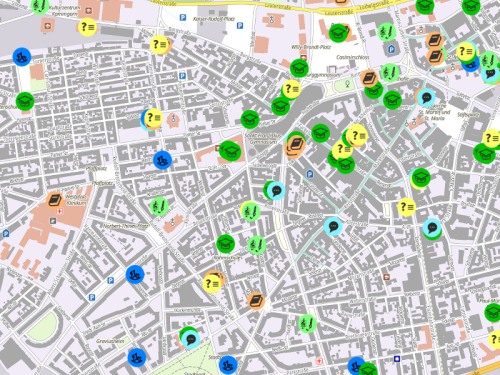The width and height of the screenshot is (500, 375).
Task: Click the red cross hospital icon at Westpfalz Klinikum
Action: (x=60, y=211)
